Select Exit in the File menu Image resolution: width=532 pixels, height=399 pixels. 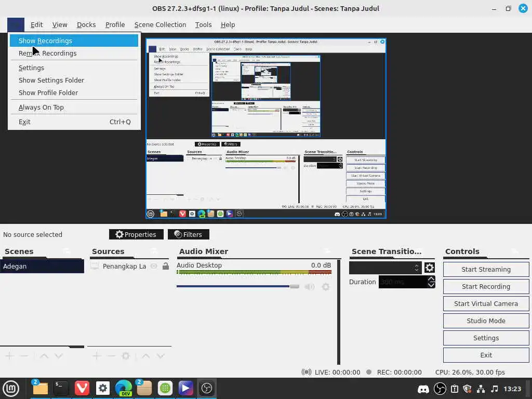coord(74,122)
